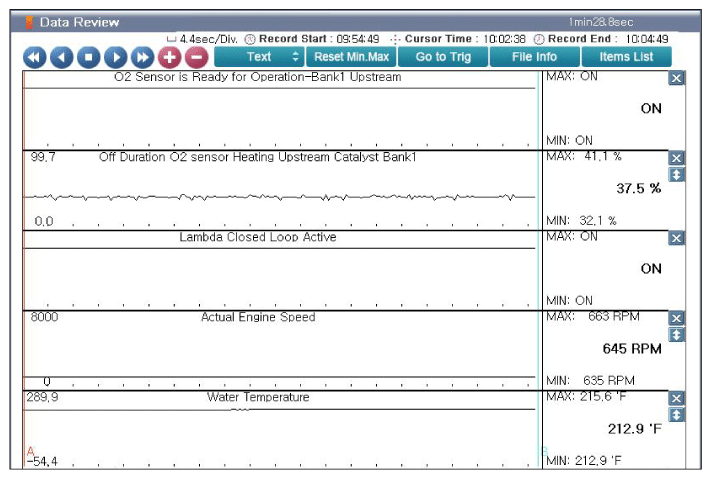711x479 pixels.
Task: Click the Go to Trig button
Action: pos(443,57)
